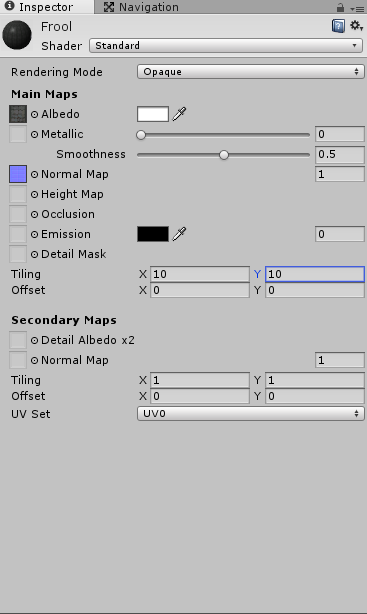Click the Frool material preview sphere

(x=17, y=35)
